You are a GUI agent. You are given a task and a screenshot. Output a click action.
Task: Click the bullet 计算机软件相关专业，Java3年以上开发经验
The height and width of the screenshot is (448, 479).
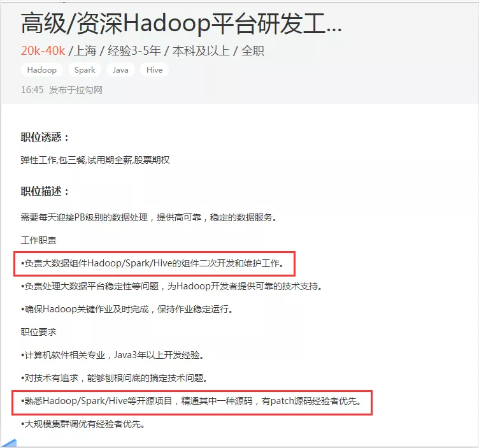pos(112,355)
